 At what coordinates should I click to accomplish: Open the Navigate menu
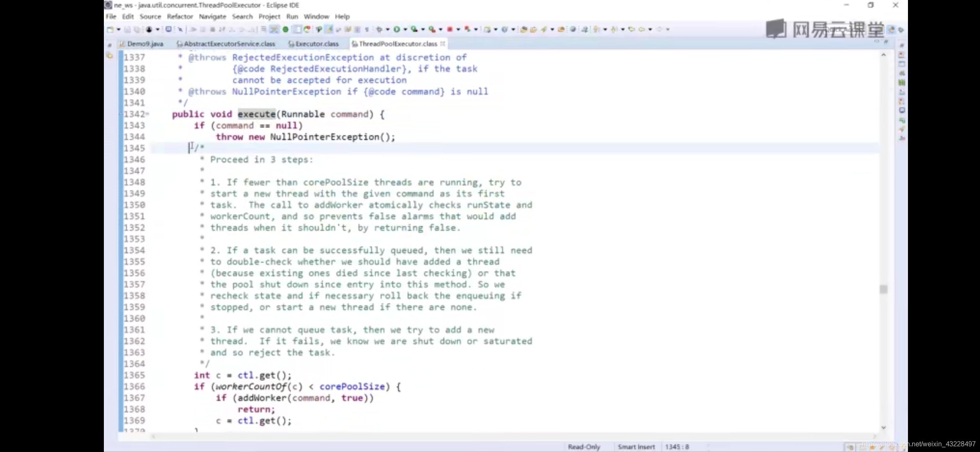point(212,16)
